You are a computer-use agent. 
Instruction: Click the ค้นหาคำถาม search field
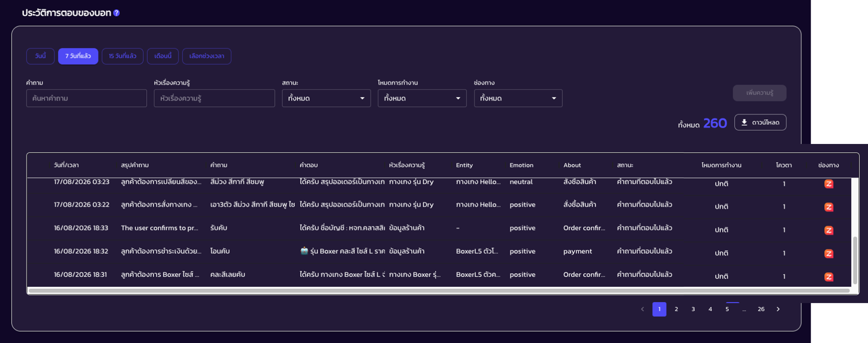tap(86, 98)
